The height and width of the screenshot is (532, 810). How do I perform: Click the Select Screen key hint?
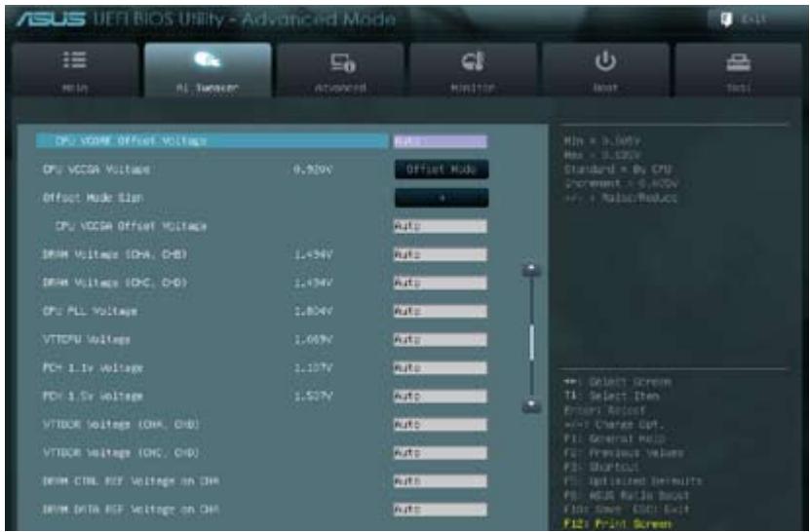click(617, 382)
